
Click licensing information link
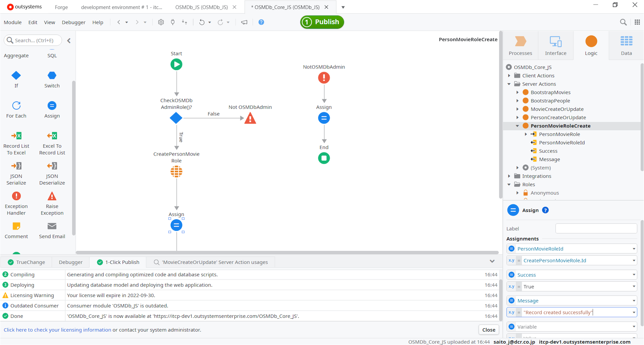[x=57, y=330]
